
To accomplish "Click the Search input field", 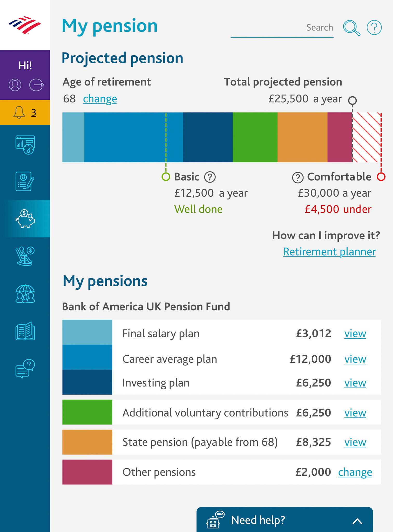I will pyautogui.click(x=282, y=28).
